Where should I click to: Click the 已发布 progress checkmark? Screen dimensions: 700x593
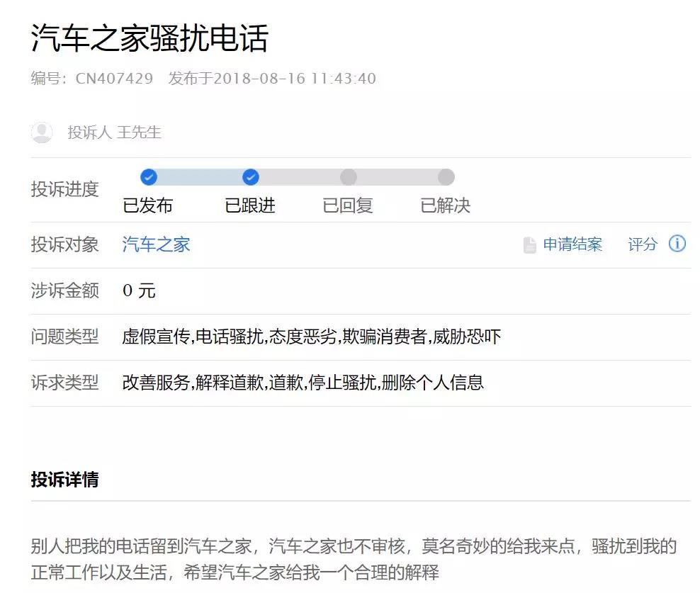click(149, 177)
